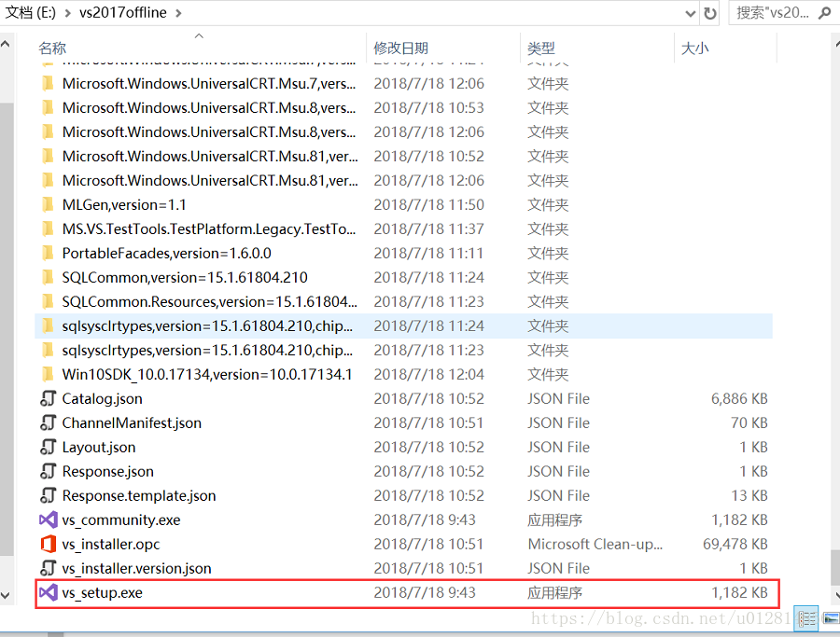Select ChannelManifest.json file name
This screenshot has height=637, width=840.
click(132, 422)
